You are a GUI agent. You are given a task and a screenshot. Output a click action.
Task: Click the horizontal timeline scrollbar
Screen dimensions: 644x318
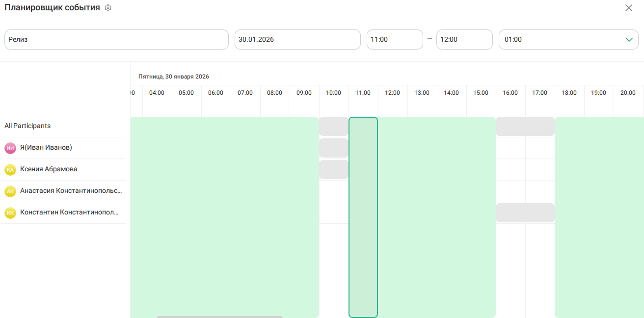[x=219, y=317]
